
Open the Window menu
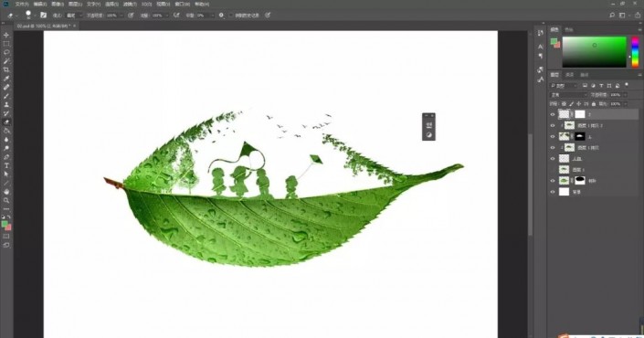[x=183, y=4]
